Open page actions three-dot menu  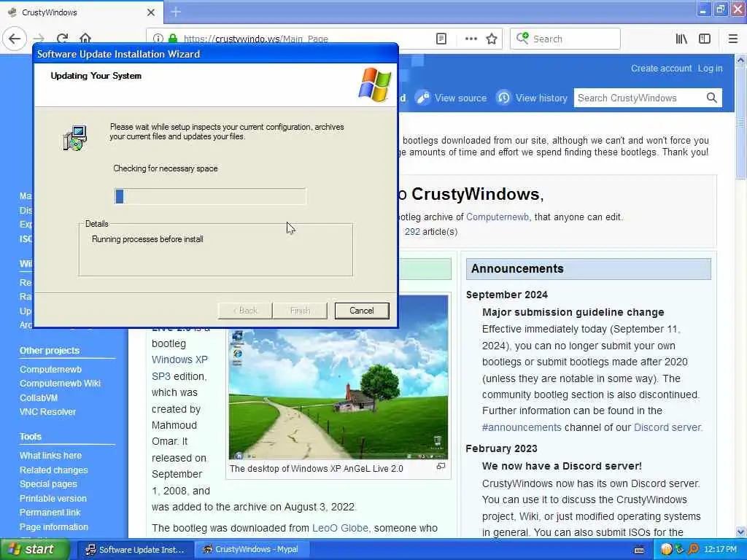(x=471, y=39)
